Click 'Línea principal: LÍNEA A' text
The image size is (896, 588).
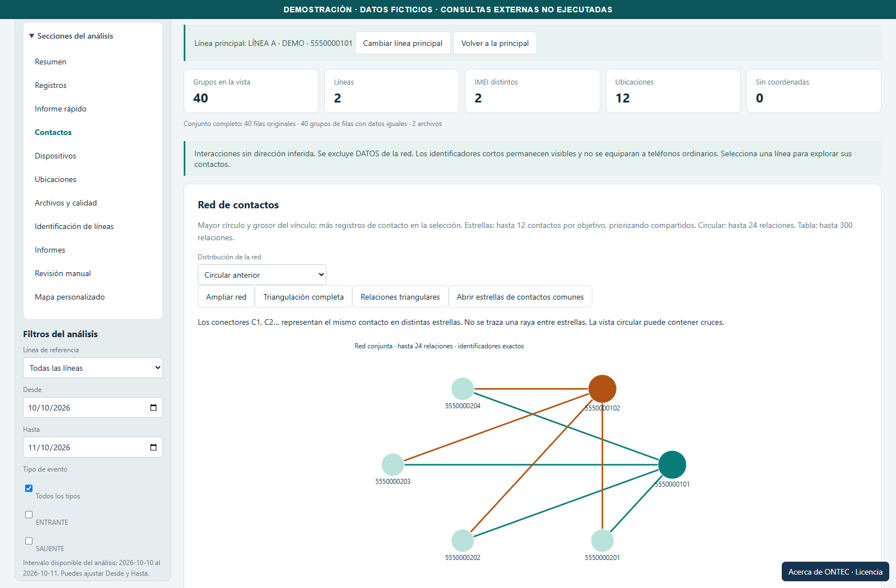coord(273,43)
